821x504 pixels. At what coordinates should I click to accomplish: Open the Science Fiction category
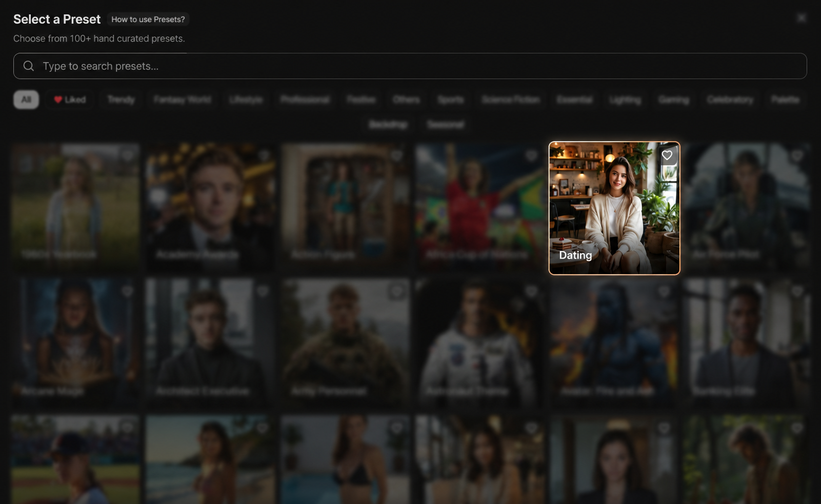click(x=511, y=99)
